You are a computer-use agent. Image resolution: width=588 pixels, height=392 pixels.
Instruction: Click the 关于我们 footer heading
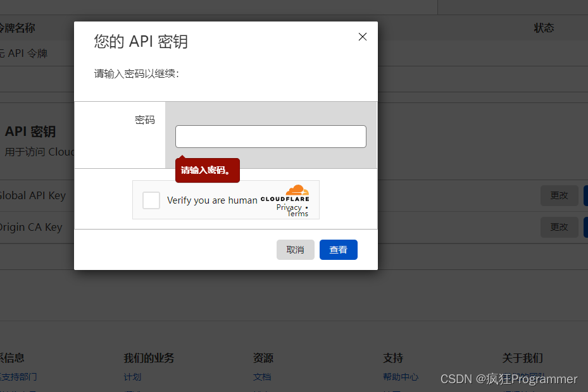[x=522, y=358]
